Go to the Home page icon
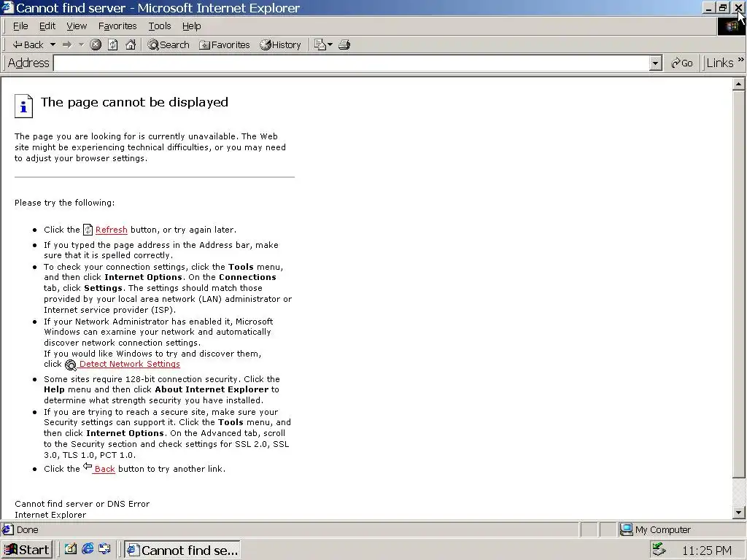This screenshot has width=747, height=560. point(131,44)
